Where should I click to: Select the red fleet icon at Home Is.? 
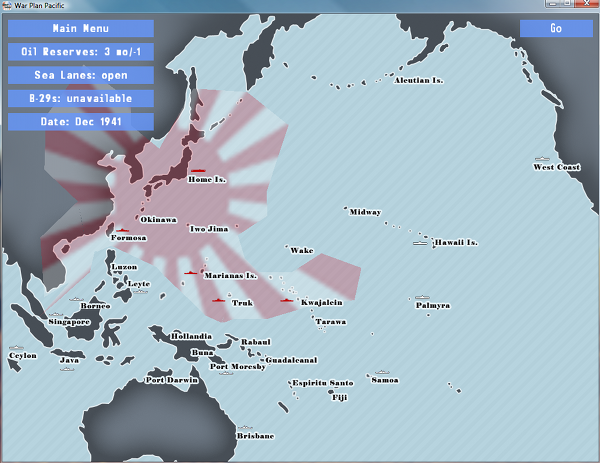(198, 171)
